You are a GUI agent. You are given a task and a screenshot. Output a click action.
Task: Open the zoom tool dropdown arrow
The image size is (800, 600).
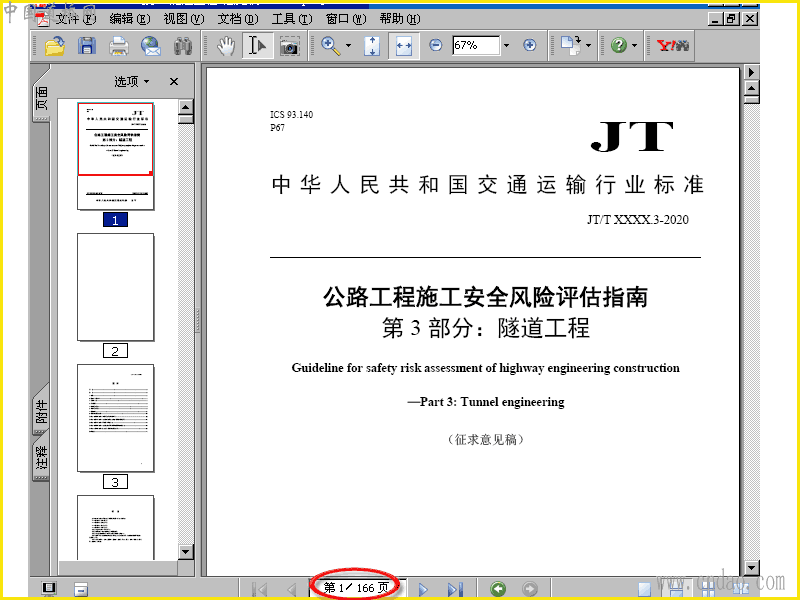348,46
